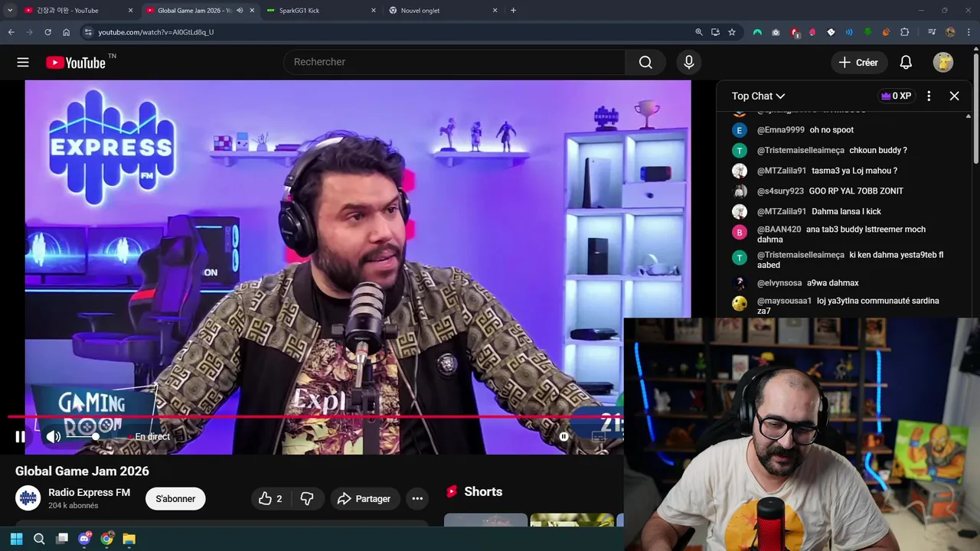Open the camera screenshot extension
Viewport: 980px width, 551px height.
tap(776, 32)
